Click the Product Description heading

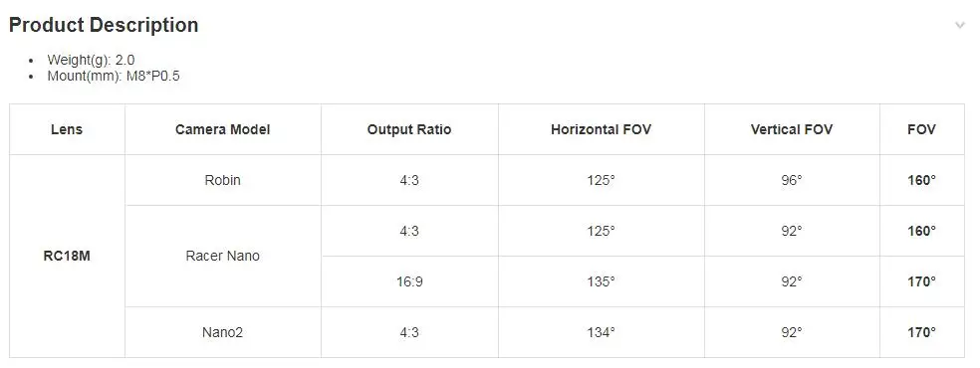104,25
